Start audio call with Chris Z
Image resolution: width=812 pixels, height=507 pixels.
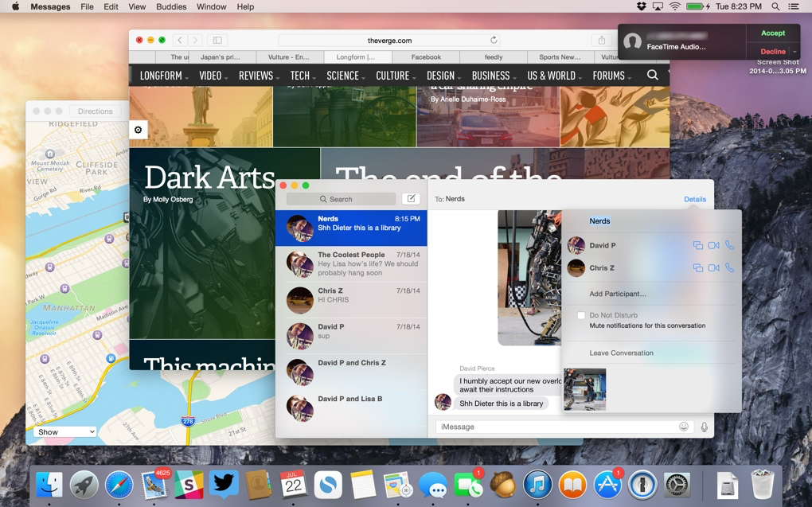(x=729, y=268)
